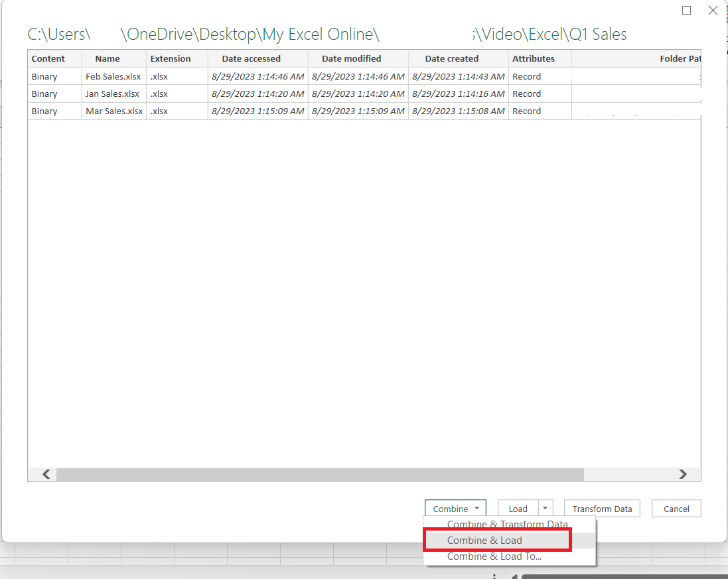Screen dimensions: 728x579
Task: Click the scroll left arrow icon
Action: [46, 474]
